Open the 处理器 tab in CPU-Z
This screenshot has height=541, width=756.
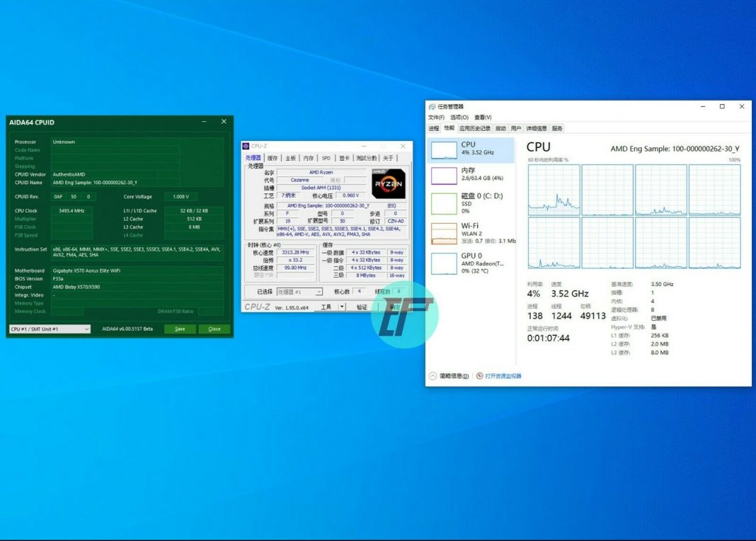253,158
